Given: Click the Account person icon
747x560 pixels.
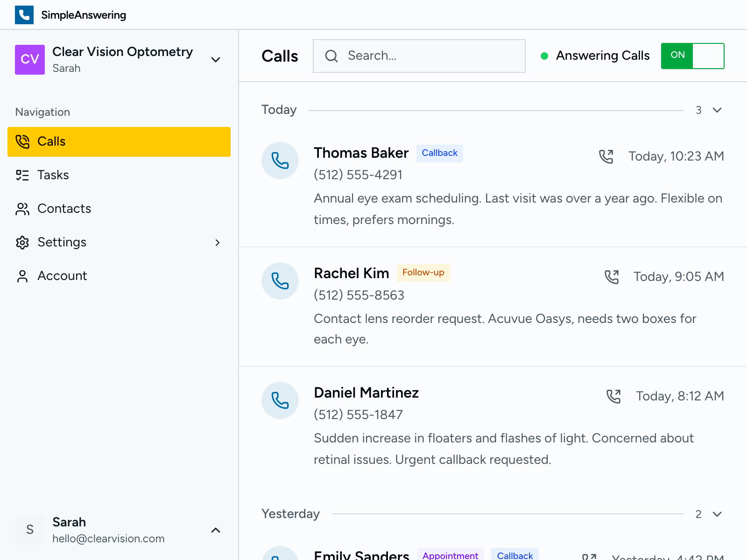Looking at the screenshot, I should pyautogui.click(x=22, y=276).
